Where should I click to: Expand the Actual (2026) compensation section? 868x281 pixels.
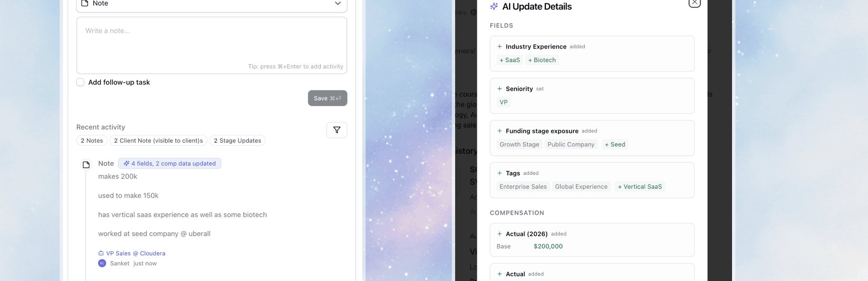click(499, 233)
